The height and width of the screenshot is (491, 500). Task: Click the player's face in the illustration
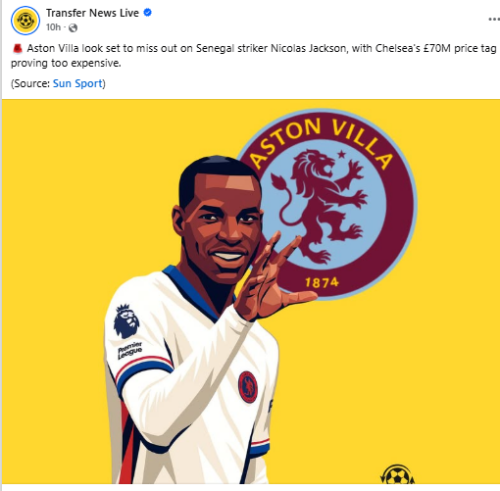point(224,231)
